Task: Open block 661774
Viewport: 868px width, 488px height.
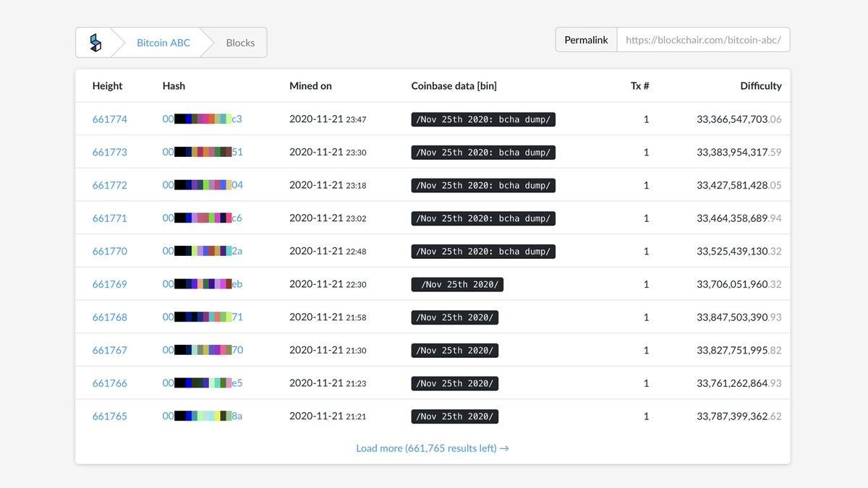Action: point(109,119)
